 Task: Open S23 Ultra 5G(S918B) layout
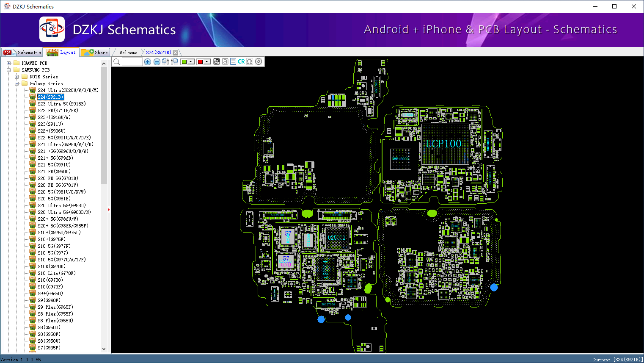62,104
